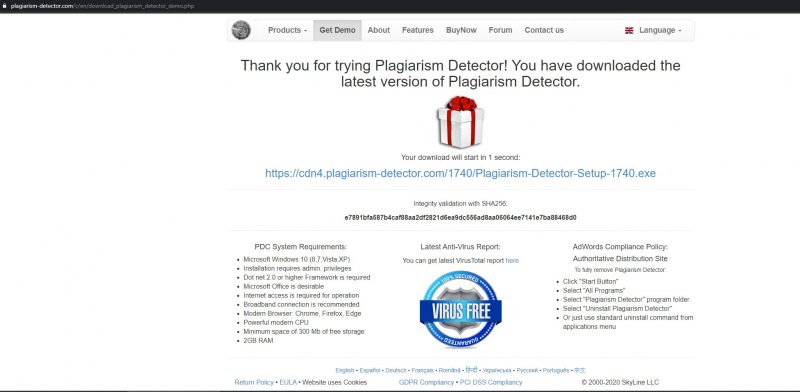Open the About page
The height and width of the screenshot is (392, 800).
[x=379, y=30]
